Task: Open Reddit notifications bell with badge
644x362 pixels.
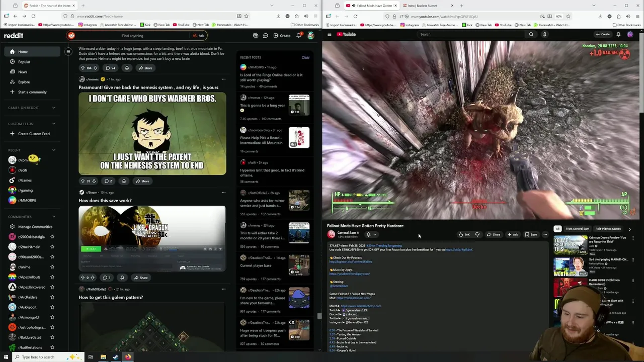Action: click(x=298, y=36)
